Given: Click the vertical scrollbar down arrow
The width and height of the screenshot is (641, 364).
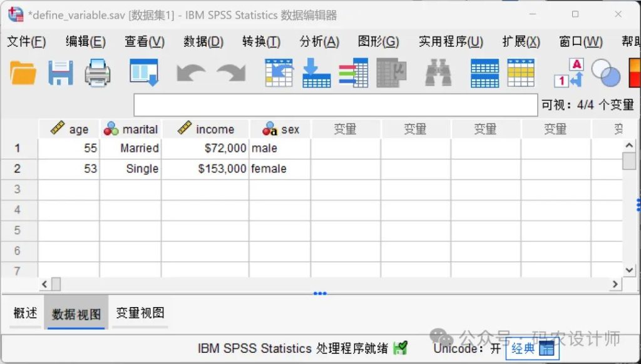Looking at the screenshot, I should (630, 270).
